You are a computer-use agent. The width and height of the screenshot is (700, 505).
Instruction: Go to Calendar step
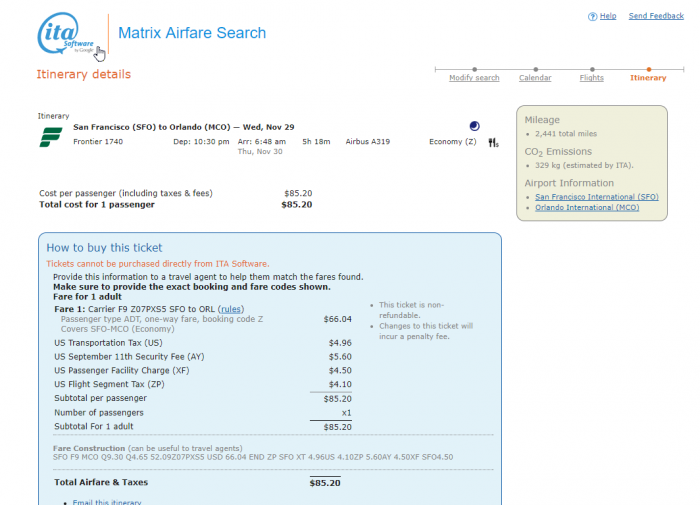[535, 78]
